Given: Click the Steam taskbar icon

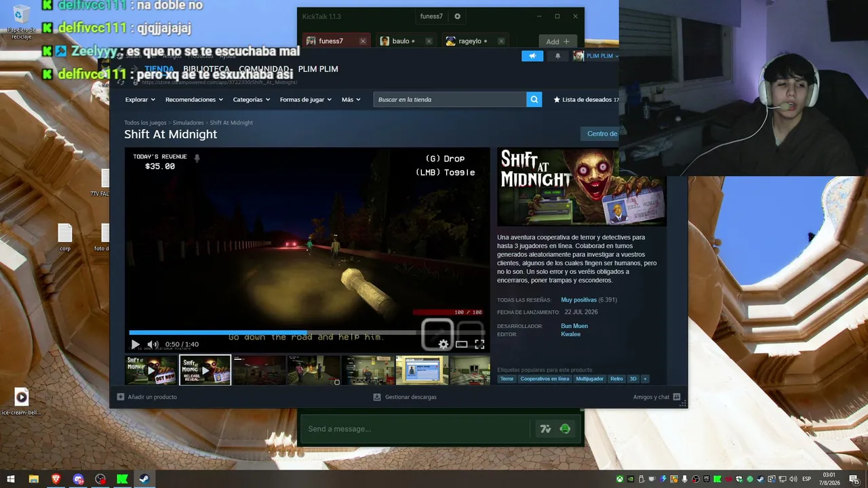Looking at the screenshot, I should pos(144,479).
